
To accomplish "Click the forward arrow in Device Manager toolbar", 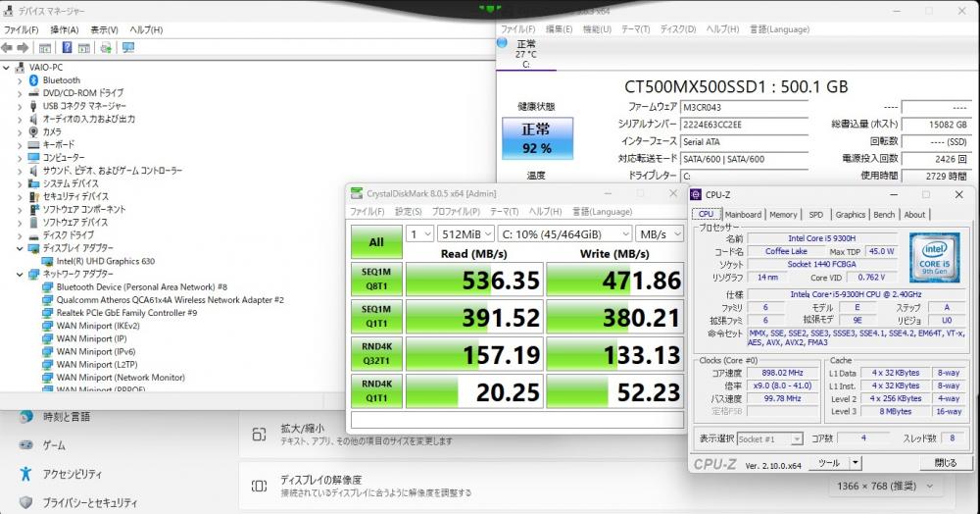I will 23,47.
